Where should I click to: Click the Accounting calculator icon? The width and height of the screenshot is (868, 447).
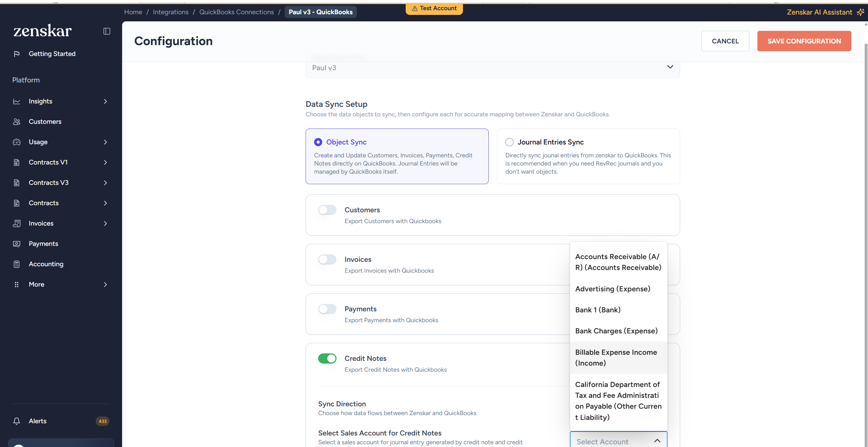pyautogui.click(x=17, y=264)
